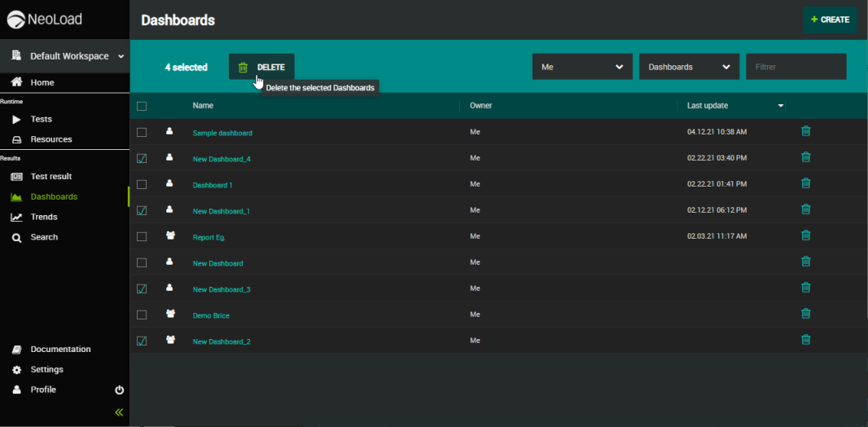Open the New Dashboard_4 link

coord(221,159)
